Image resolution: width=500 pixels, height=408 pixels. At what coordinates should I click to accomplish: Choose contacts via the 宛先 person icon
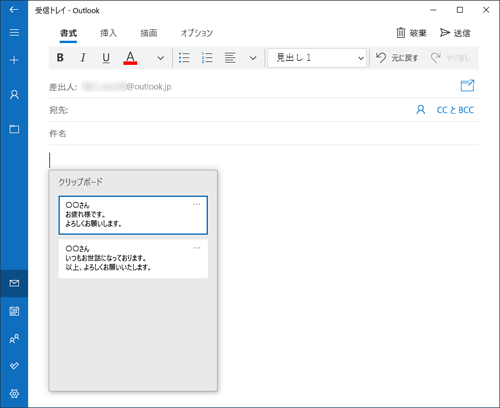point(421,110)
